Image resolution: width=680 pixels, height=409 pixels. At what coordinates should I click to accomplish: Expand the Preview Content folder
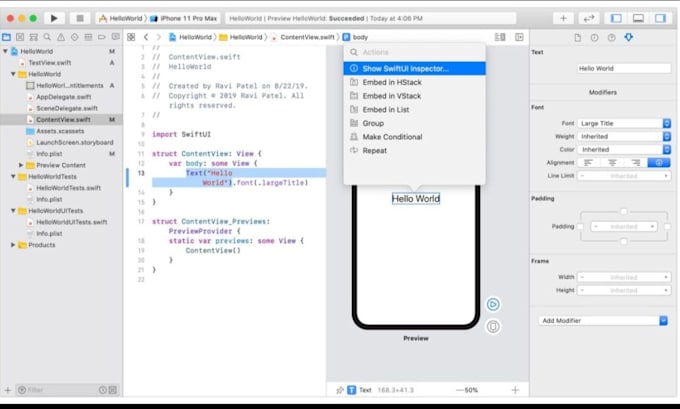(x=21, y=165)
